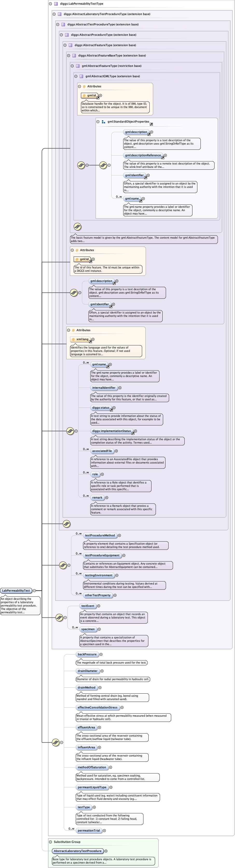The height and width of the screenshot is (868, 235).
Task: Collapse the Attributes box containing xml:lang
Action: 68,330
